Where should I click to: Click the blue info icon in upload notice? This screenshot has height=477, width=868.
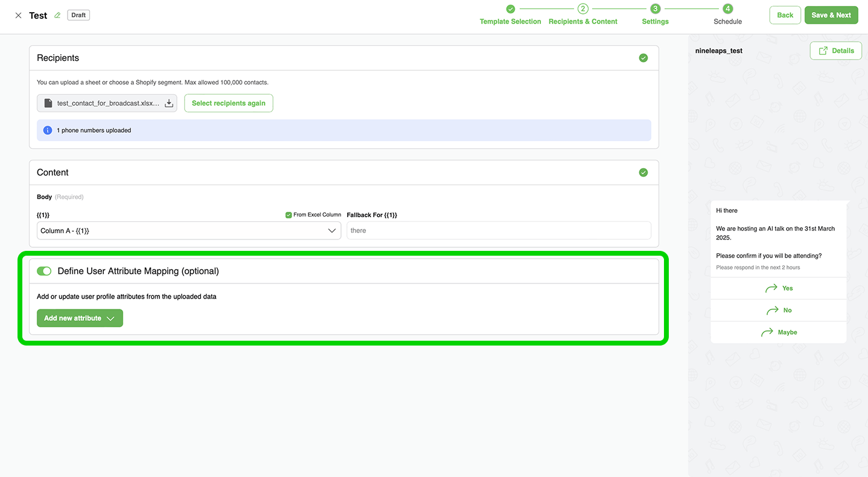[48, 130]
